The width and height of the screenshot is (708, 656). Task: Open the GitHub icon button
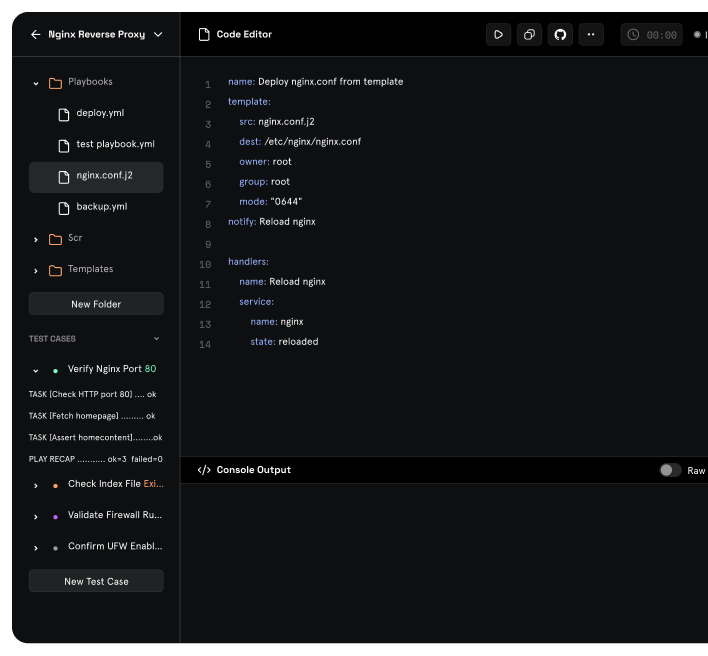pyautogui.click(x=560, y=35)
